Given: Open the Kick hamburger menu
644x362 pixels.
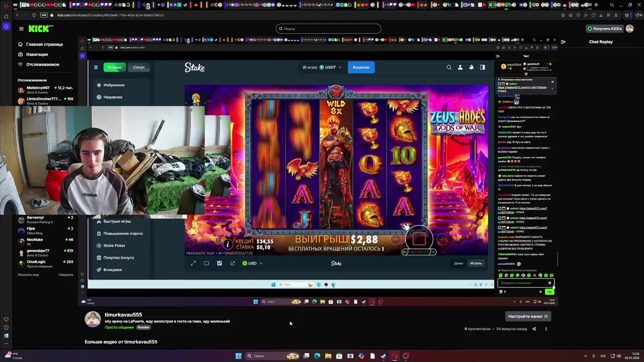Looking at the screenshot, I should 21,29.
